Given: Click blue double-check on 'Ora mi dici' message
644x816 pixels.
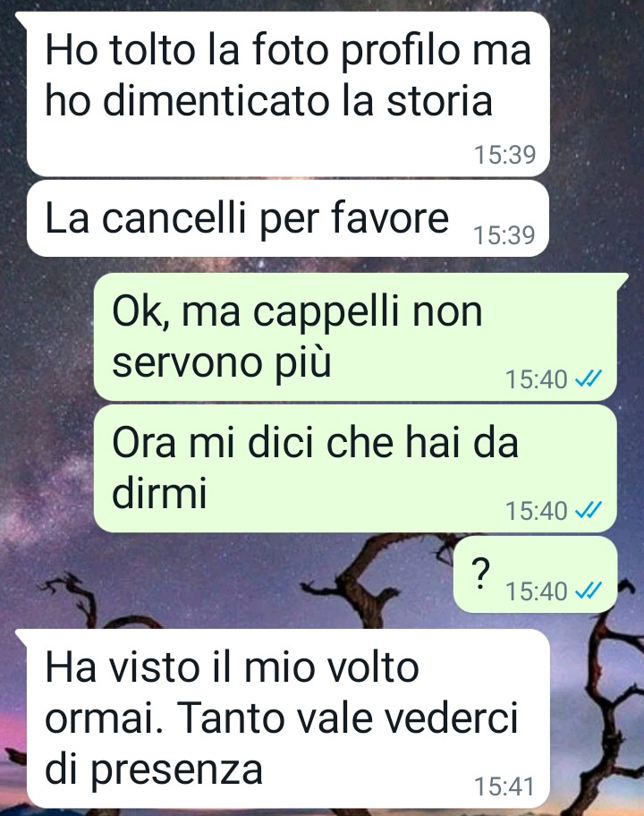Looking at the screenshot, I should point(588,510).
